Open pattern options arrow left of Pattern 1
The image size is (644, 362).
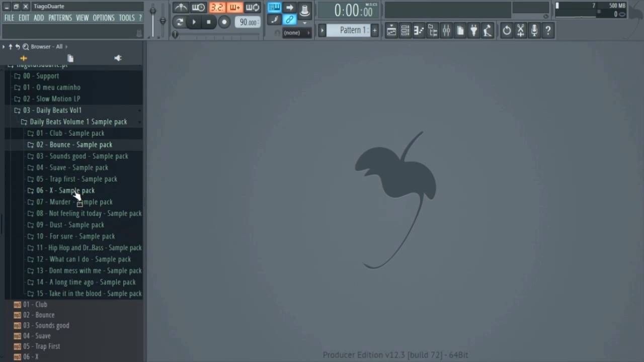pos(323,31)
